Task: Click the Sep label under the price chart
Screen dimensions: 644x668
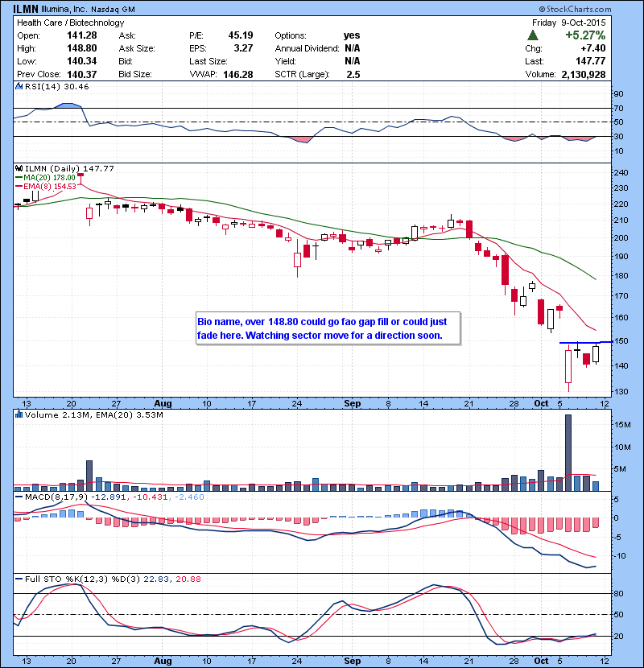Action: tap(352, 403)
